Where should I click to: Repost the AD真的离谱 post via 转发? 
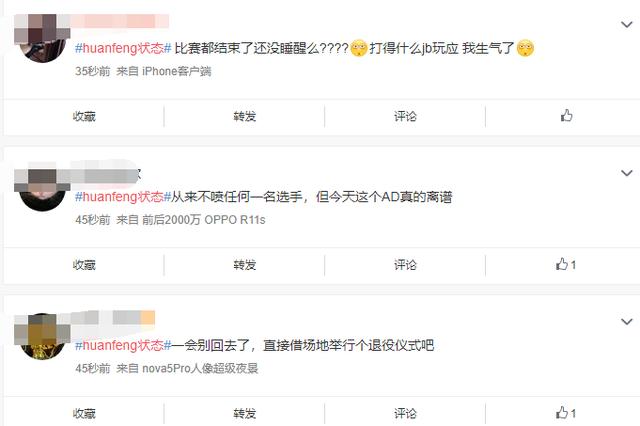coord(244,265)
